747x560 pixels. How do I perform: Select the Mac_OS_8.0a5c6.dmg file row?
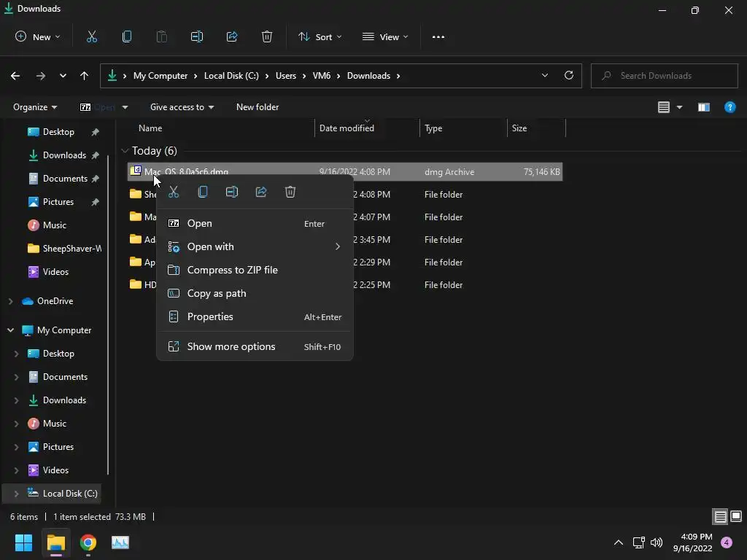[x=345, y=172]
